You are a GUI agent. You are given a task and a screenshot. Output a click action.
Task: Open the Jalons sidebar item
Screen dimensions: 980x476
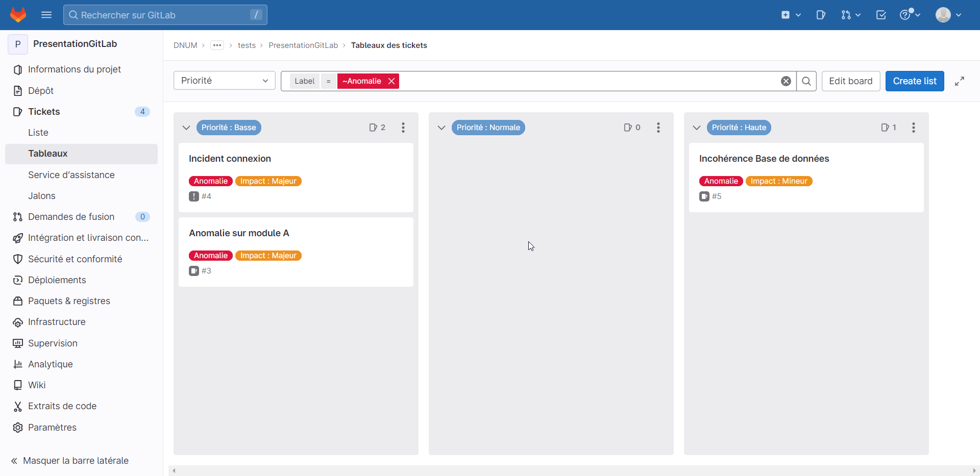click(x=42, y=196)
